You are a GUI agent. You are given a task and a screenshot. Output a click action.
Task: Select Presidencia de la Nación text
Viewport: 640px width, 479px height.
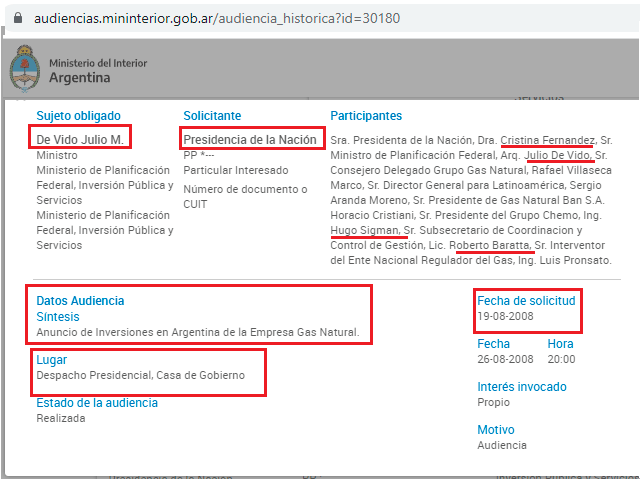point(250,140)
